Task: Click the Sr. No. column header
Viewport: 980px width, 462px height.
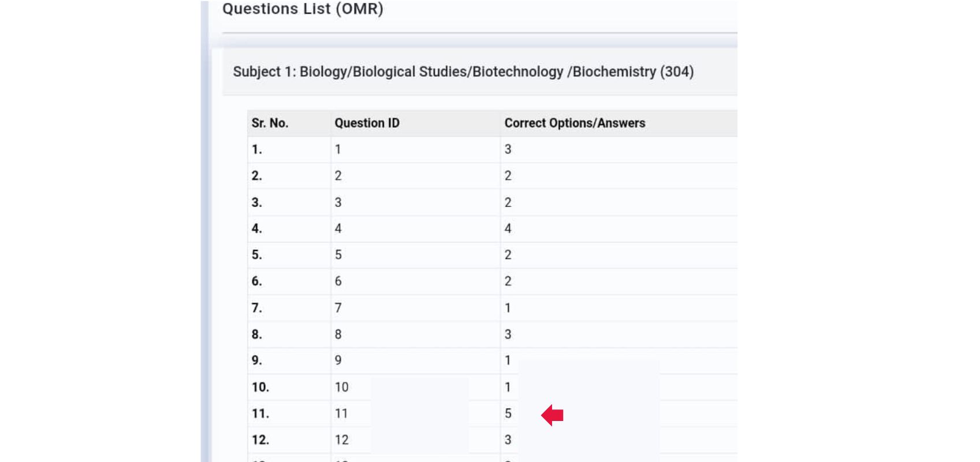Action: click(x=270, y=123)
